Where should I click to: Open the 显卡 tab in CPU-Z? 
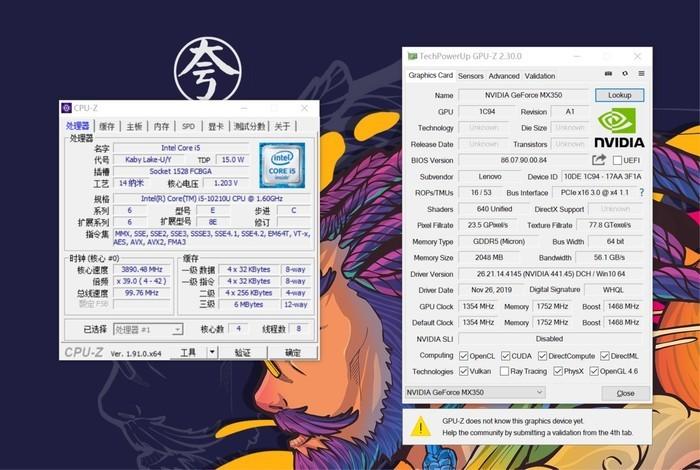coord(216,126)
